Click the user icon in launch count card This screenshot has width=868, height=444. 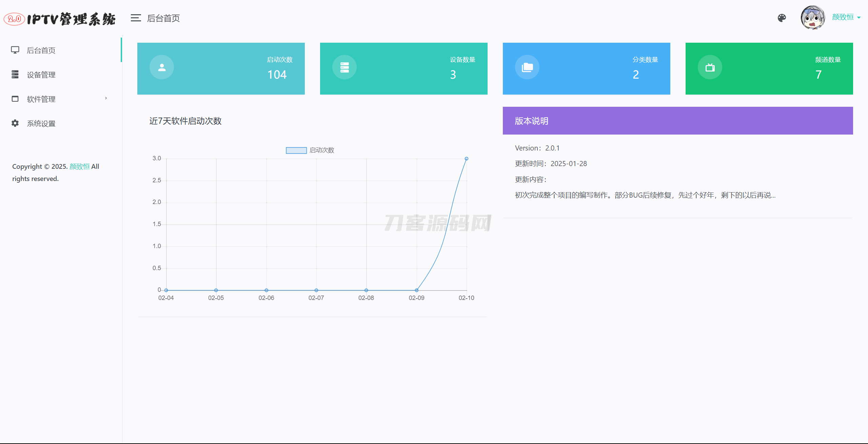[162, 67]
